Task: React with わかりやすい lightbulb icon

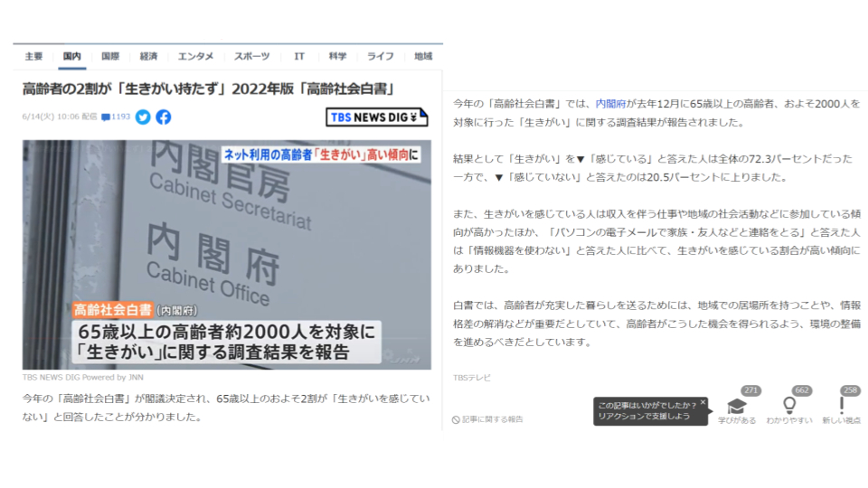Action: (789, 406)
